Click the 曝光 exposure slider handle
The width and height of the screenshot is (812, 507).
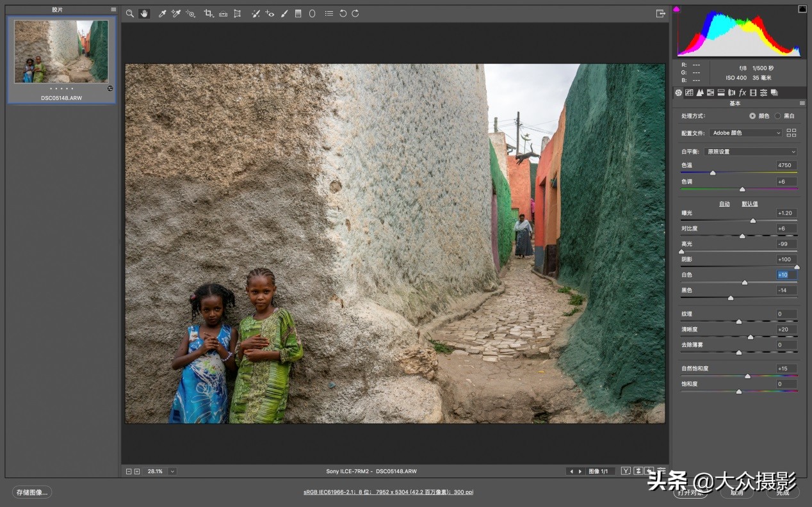tap(753, 220)
